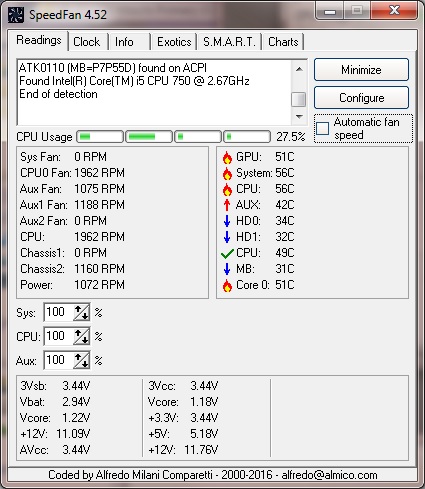The width and height of the screenshot is (425, 489).
Task: Adjust the Sys speed spinner arrows
Action: pyautogui.click(x=82, y=312)
